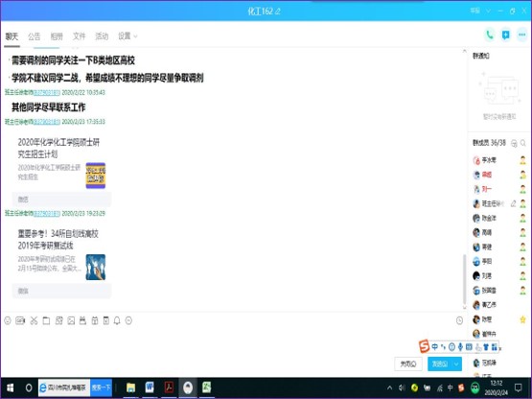The width and height of the screenshot is (532, 399).
Task: Open the 34所自划线高校 article thumbnail
Action: tap(96, 268)
